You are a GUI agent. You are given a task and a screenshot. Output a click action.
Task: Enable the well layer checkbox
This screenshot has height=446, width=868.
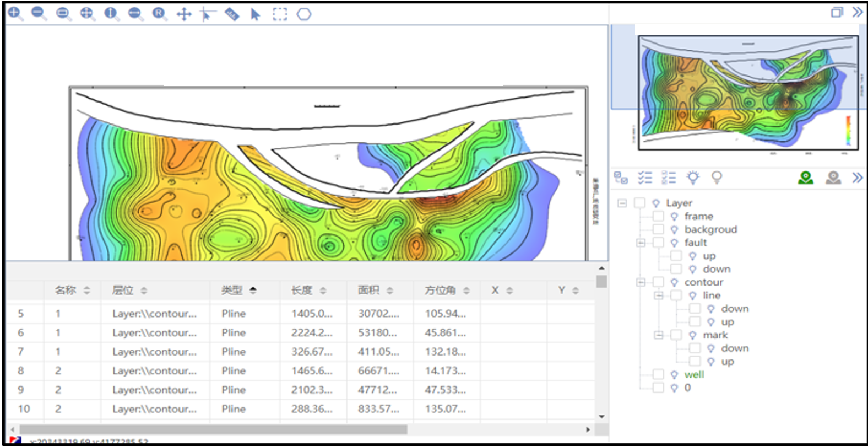pyautogui.click(x=658, y=374)
